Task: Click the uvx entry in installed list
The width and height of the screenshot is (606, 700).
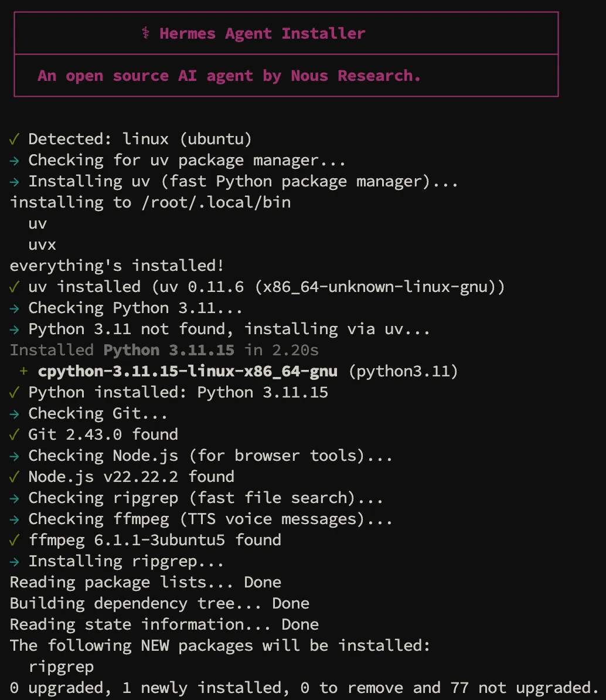Action: [42, 244]
